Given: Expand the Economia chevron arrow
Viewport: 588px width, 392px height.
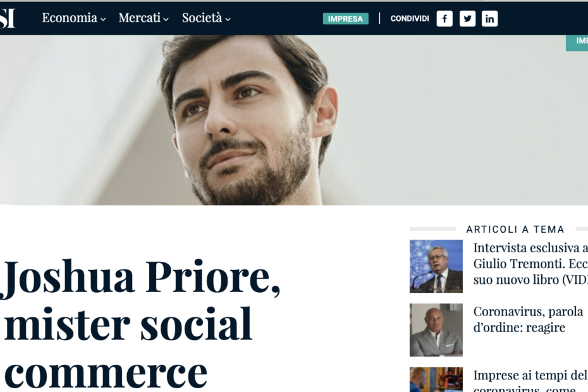Looking at the screenshot, I should [103, 19].
